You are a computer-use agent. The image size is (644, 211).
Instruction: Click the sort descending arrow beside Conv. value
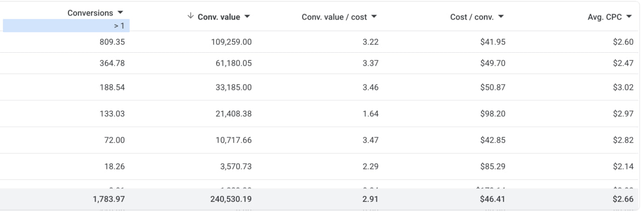190,17
